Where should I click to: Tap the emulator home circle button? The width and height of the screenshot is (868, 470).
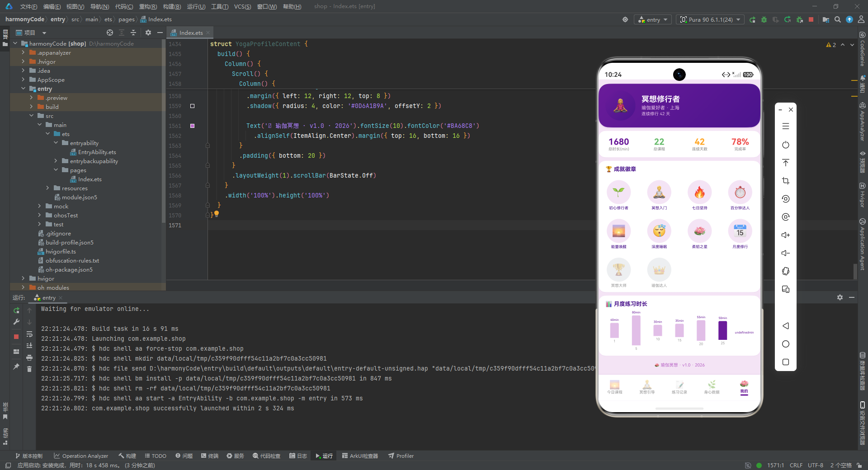pos(786,344)
